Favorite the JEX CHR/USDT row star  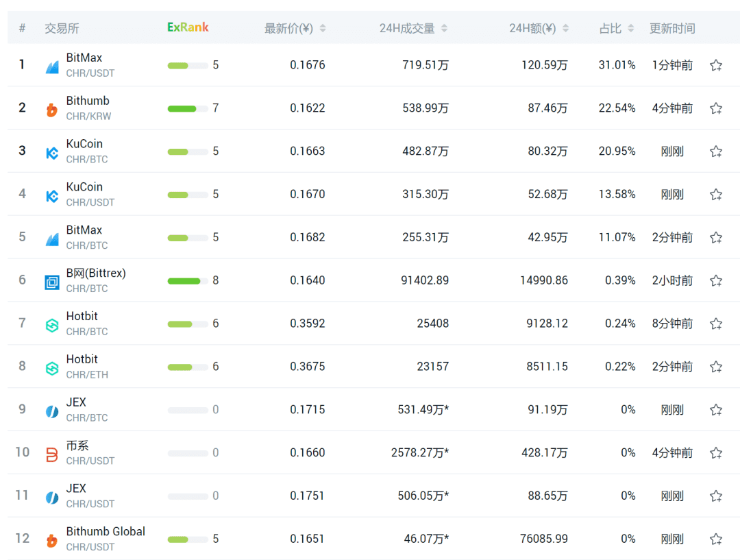(x=716, y=496)
